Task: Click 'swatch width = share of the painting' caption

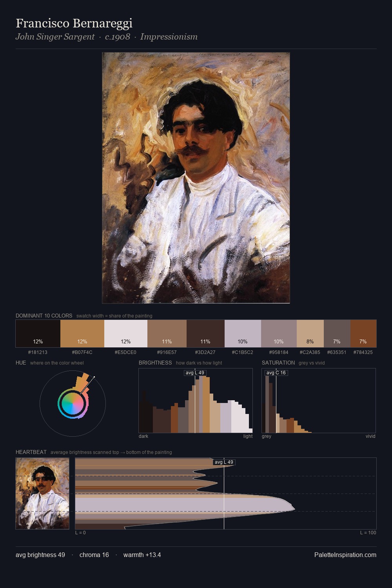Action: click(x=114, y=316)
